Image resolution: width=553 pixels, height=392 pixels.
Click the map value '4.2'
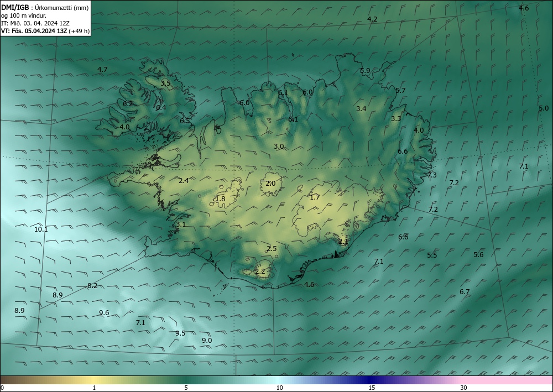point(372,19)
